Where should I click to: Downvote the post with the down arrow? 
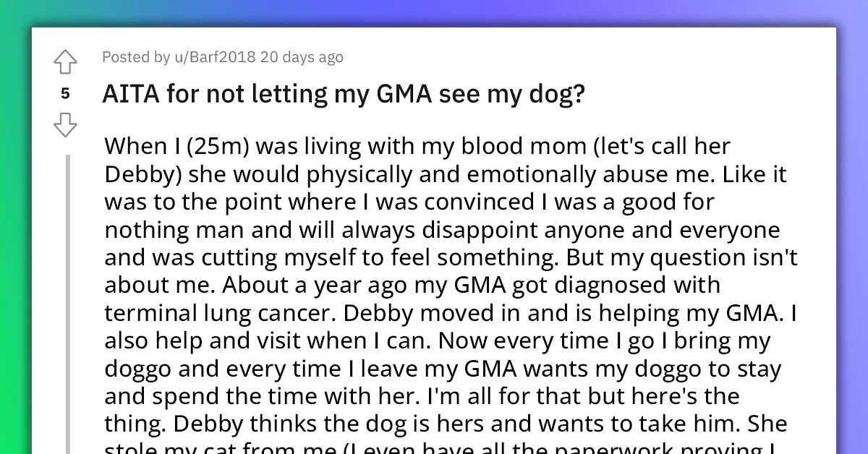point(66,124)
